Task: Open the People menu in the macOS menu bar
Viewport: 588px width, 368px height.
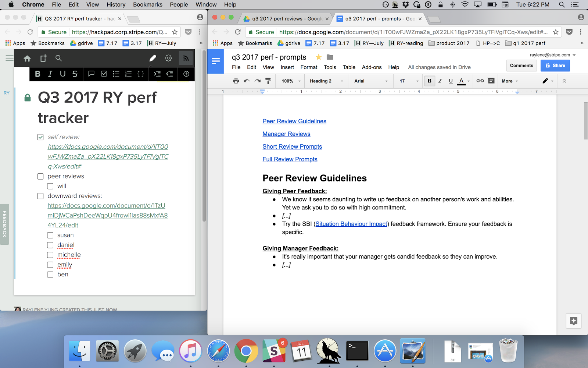Action: click(179, 4)
